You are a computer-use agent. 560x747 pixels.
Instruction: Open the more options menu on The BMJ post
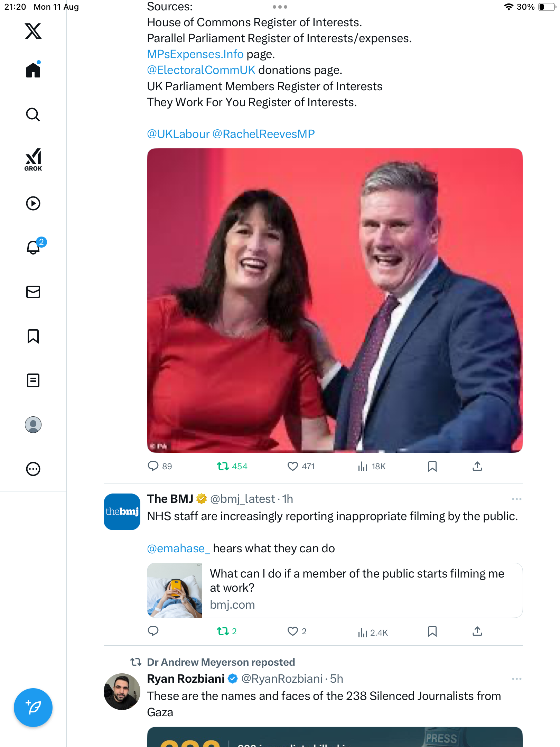click(x=516, y=499)
